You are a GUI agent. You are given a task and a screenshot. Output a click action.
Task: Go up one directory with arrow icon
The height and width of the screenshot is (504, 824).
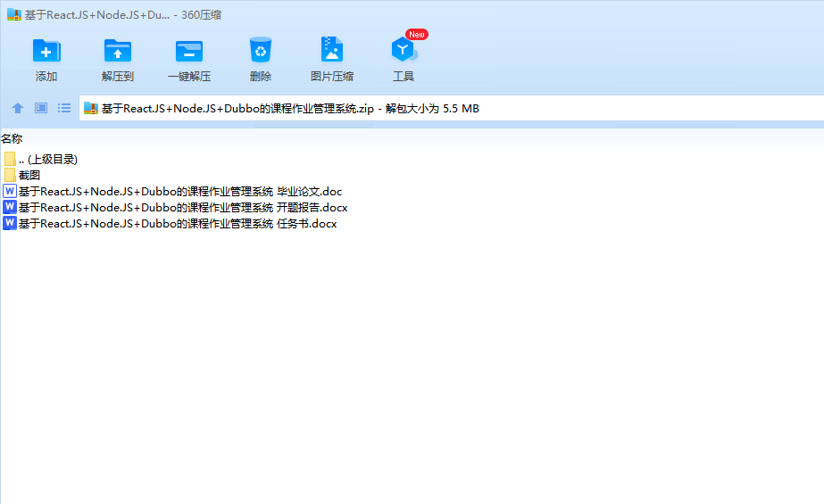tap(17, 108)
